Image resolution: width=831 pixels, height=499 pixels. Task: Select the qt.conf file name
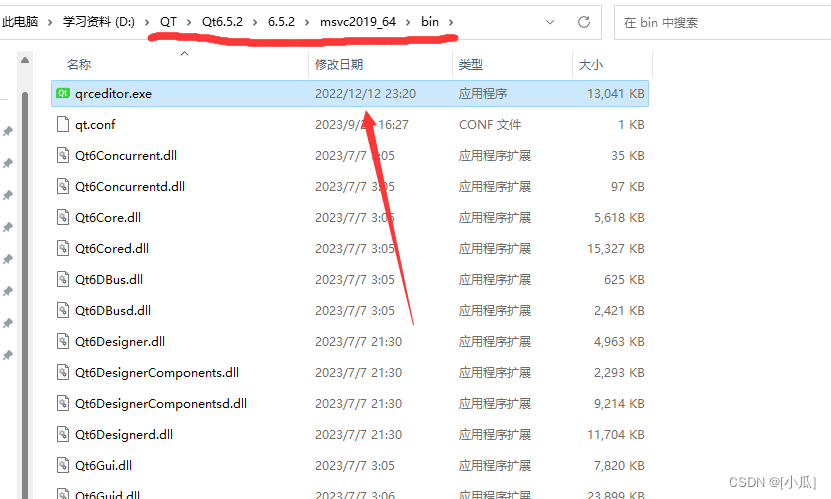pos(95,124)
